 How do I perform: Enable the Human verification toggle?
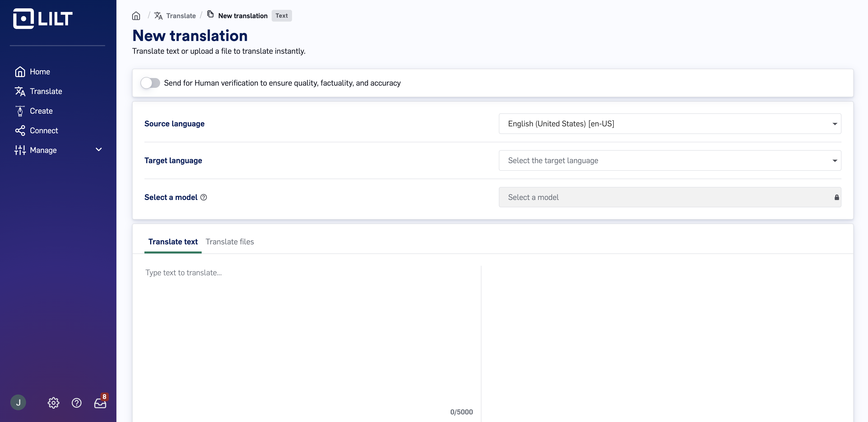tap(150, 83)
